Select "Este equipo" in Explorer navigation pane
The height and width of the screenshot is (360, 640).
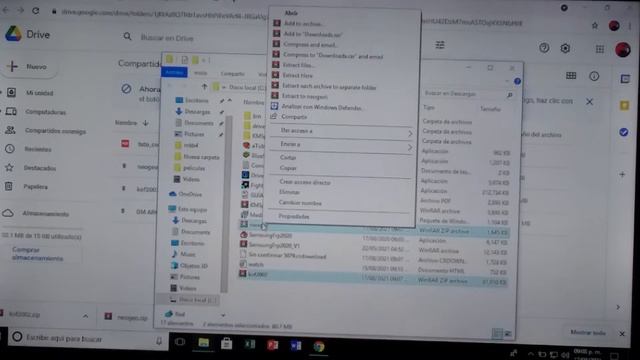192,209
